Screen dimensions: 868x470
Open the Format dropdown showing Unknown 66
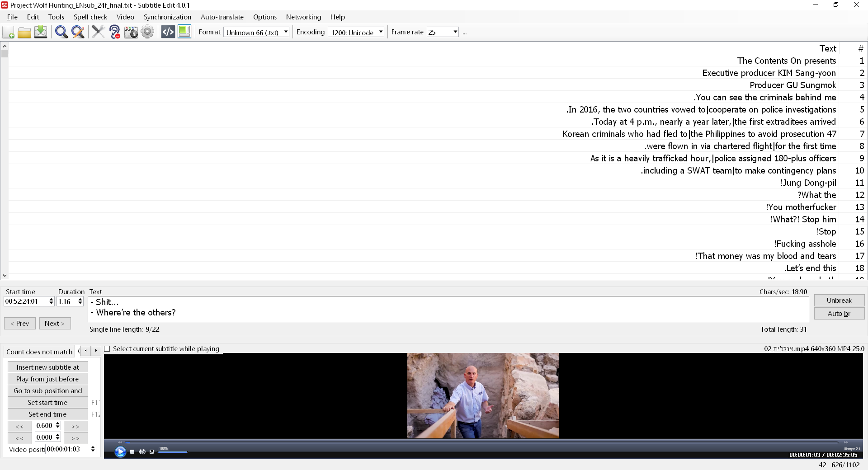(285, 32)
